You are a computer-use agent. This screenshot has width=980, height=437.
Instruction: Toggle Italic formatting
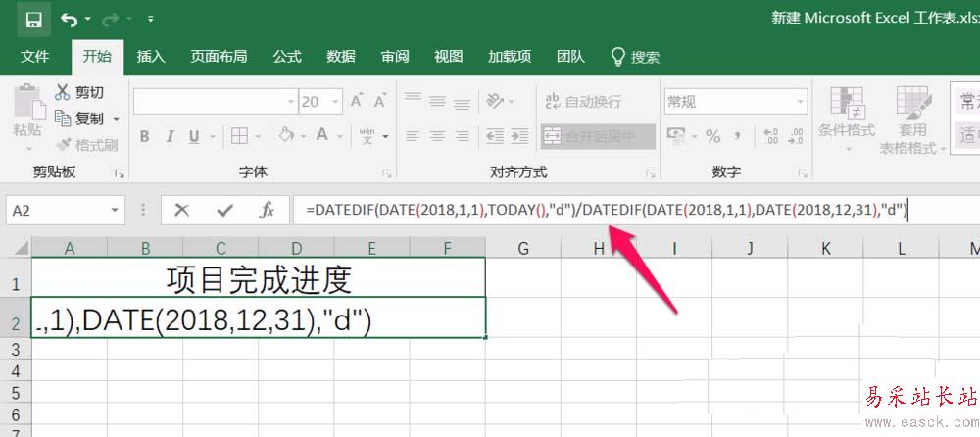tap(170, 136)
